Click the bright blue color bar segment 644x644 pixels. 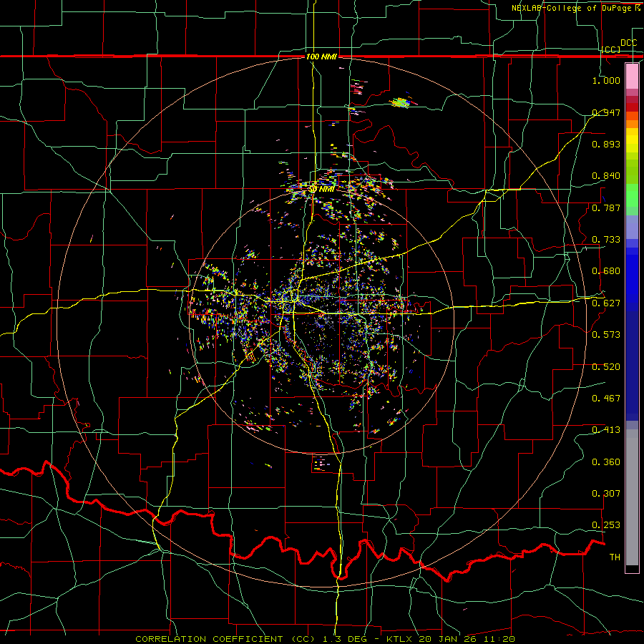[x=632, y=279]
